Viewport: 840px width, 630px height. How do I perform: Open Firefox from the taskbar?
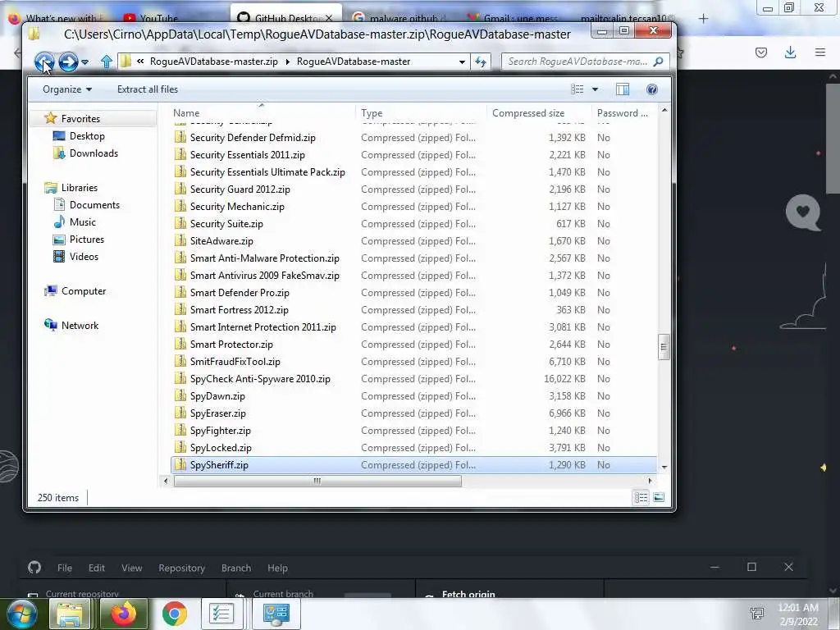pyautogui.click(x=123, y=614)
